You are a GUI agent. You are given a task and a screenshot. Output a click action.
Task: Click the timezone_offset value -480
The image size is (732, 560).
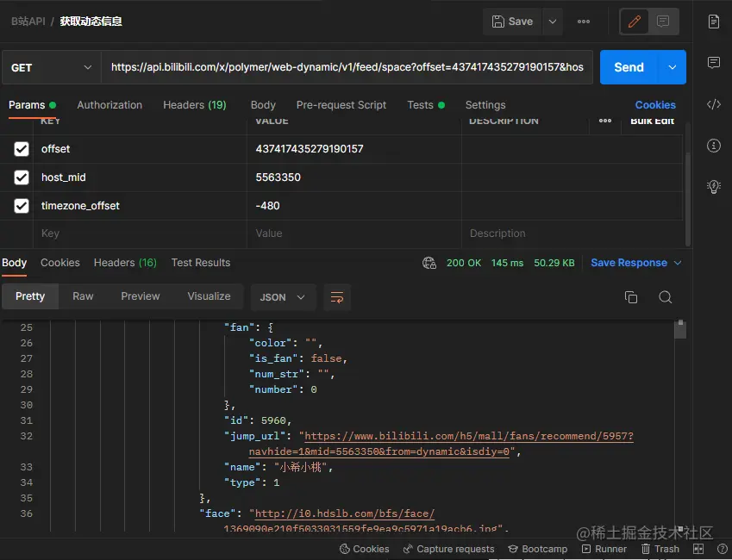pos(268,206)
